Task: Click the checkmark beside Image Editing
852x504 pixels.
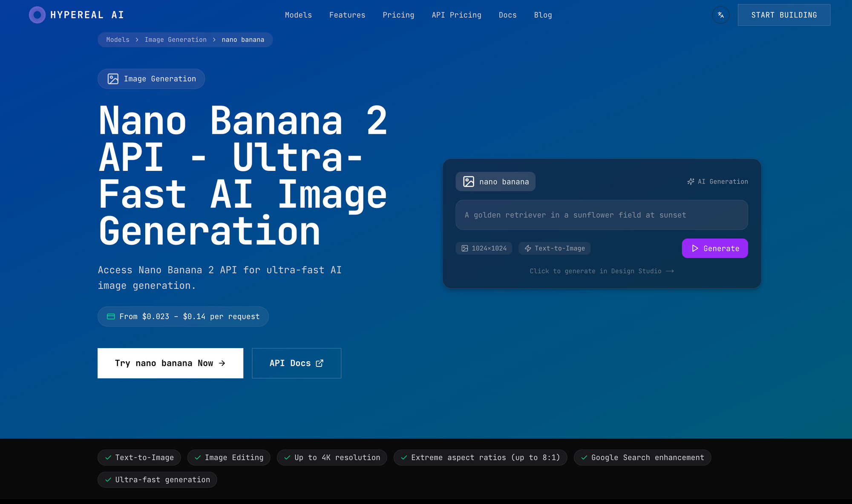Action: tap(198, 458)
